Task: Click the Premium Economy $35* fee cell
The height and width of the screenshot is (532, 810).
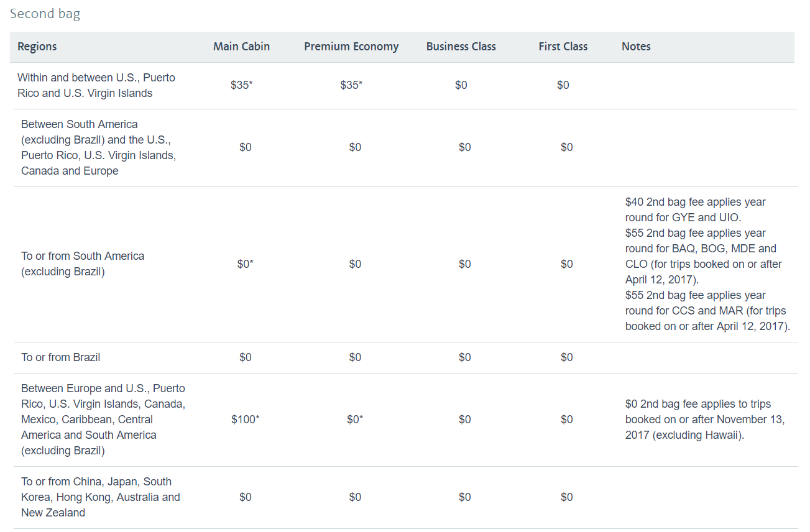Action: pos(351,85)
